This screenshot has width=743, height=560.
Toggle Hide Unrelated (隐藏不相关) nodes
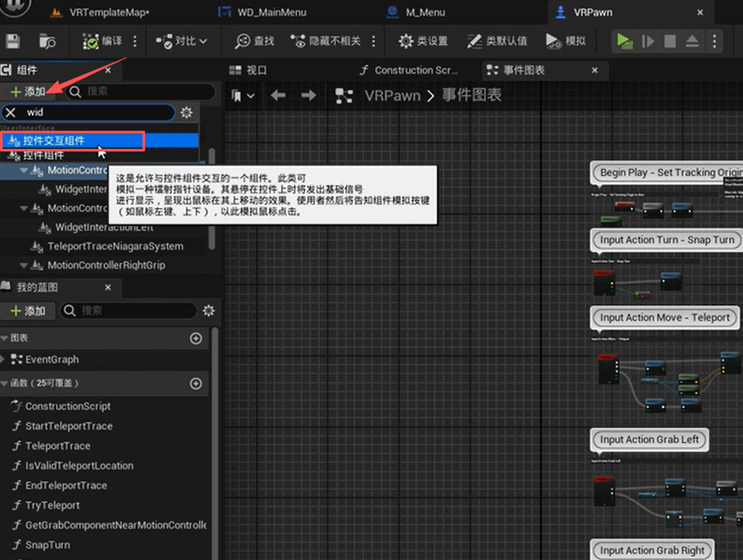pos(326,41)
